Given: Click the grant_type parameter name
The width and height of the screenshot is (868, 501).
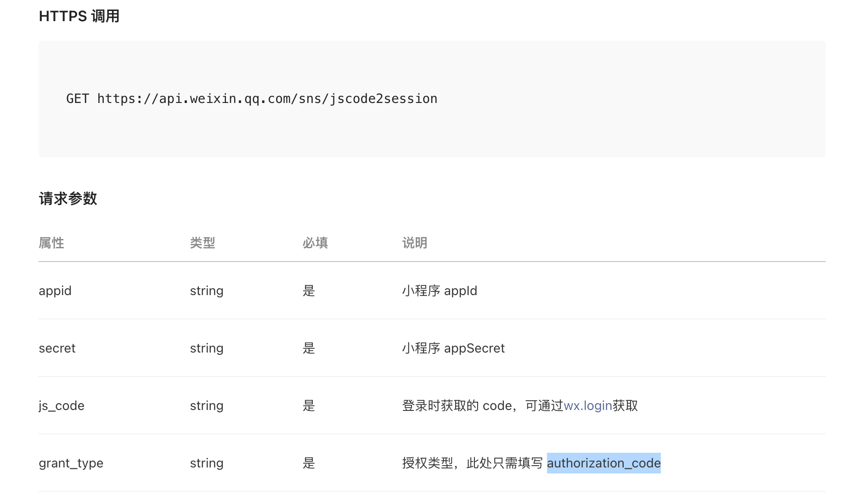Looking at the screenshot, I should tap(71, 463).
